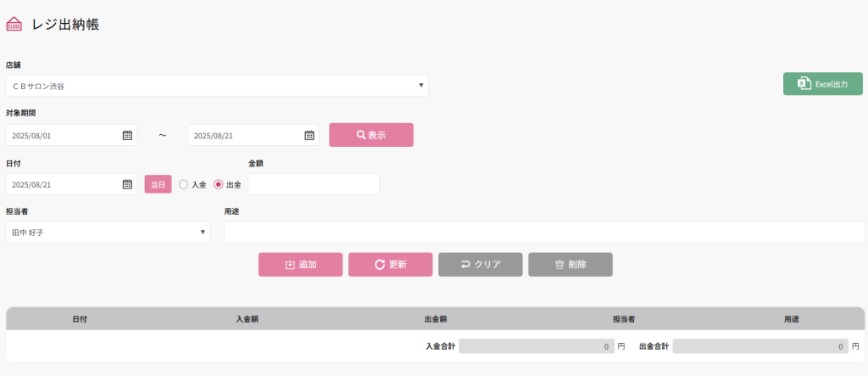Screen dimensions: 868x376
Task: Select the 入金 radio button
Action: click(x=183, y=184)
